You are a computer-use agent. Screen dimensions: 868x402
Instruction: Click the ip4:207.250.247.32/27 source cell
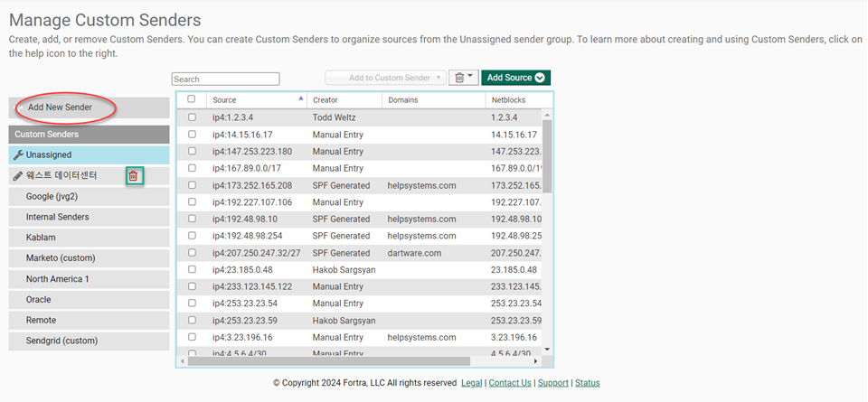point(256,253)
